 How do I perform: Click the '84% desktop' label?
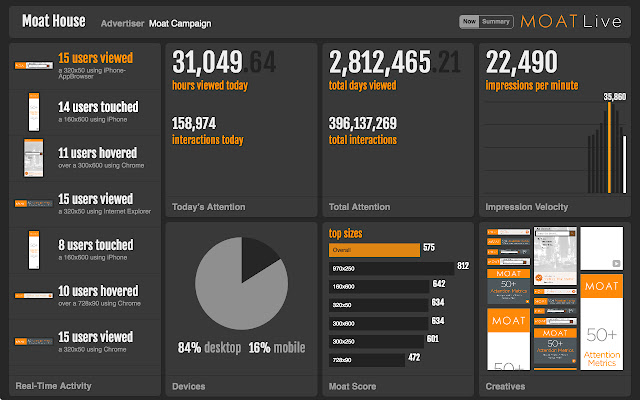pyautogui.click(x=209, y=348)
